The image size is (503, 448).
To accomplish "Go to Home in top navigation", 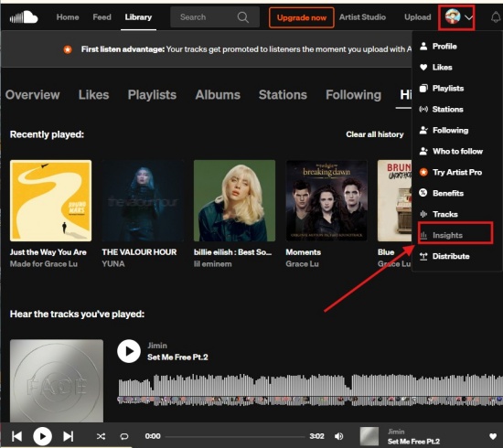I will (68, 17).
